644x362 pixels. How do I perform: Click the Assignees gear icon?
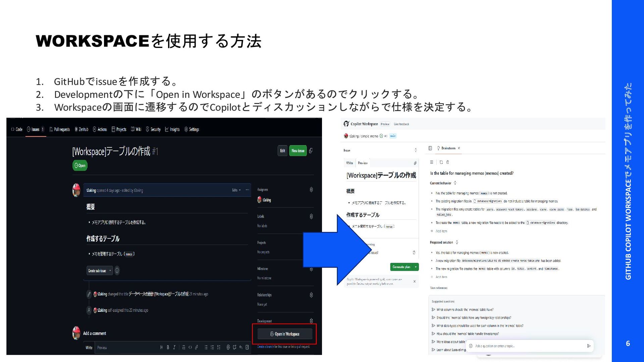coord(311,190)
